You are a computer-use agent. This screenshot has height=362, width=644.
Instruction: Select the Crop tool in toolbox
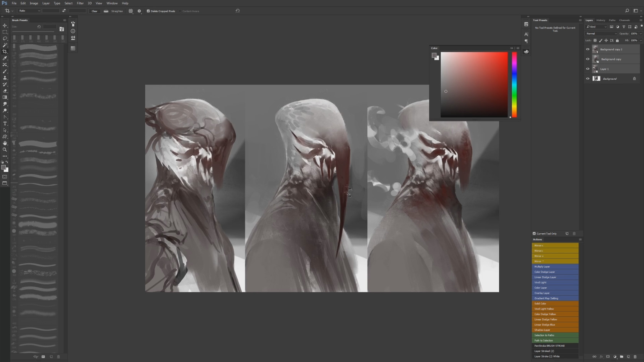point(5,52)
